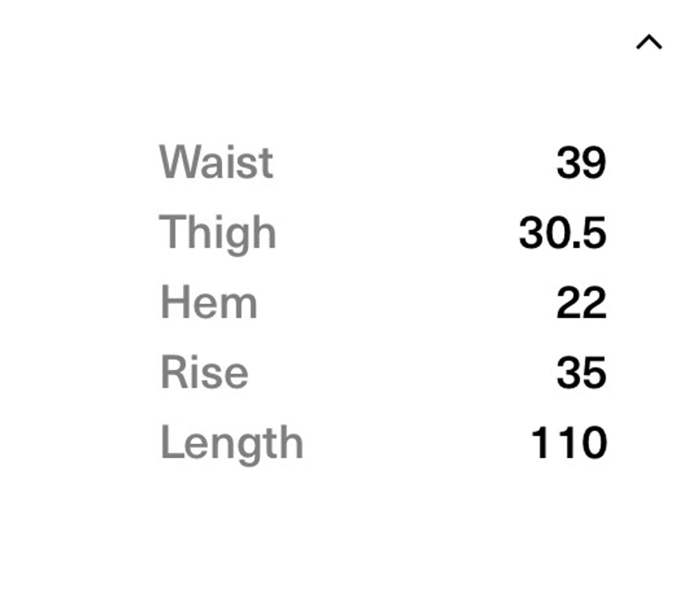Click the Hem value 22
This screenshot has height=616, width=695.
click(581, 303)
